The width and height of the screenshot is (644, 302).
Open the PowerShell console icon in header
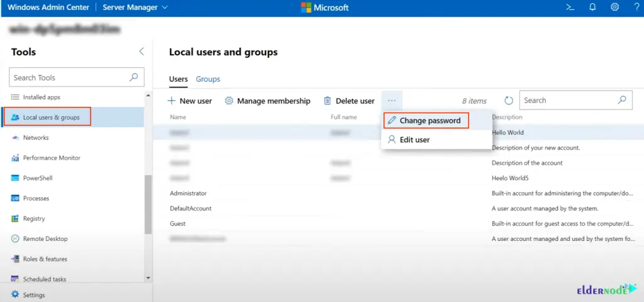pos(570,7)
